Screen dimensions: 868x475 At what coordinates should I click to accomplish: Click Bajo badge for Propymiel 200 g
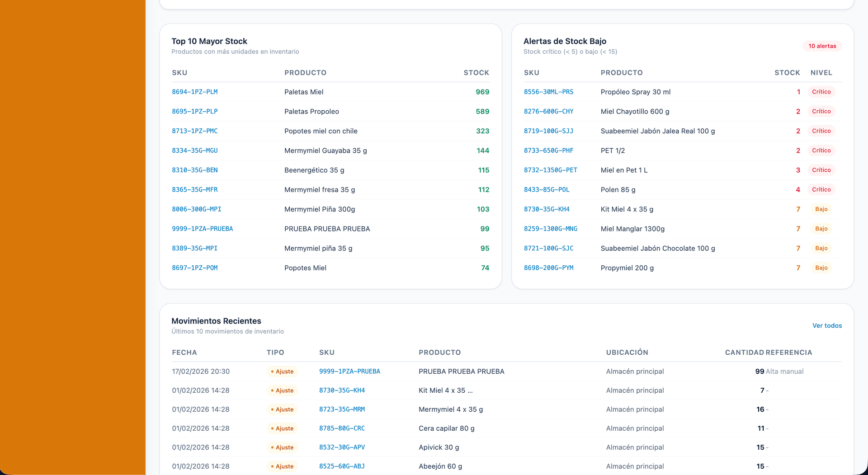tap(821, 268)
